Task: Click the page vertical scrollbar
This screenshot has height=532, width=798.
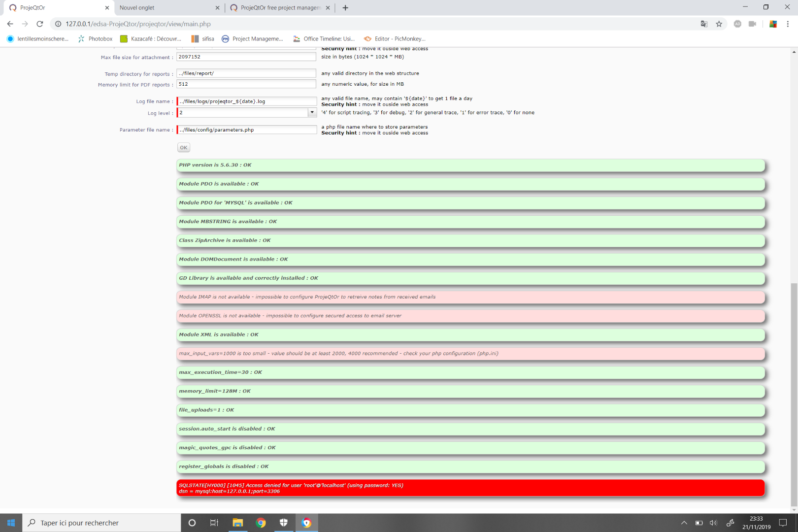Action: coord(794,394)
